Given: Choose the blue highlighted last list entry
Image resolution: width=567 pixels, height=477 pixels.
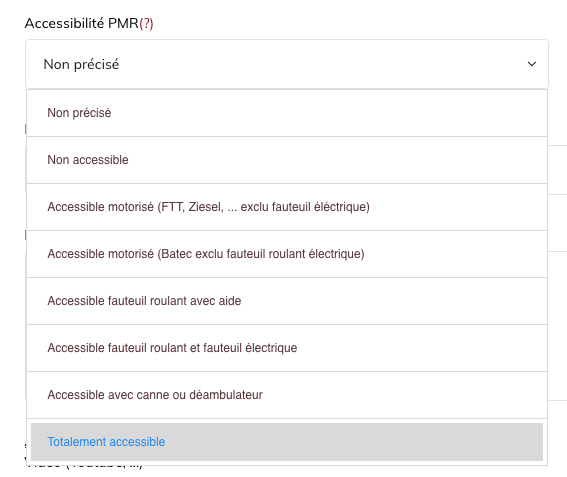Looking at the screenshot, I should [287, 442].
